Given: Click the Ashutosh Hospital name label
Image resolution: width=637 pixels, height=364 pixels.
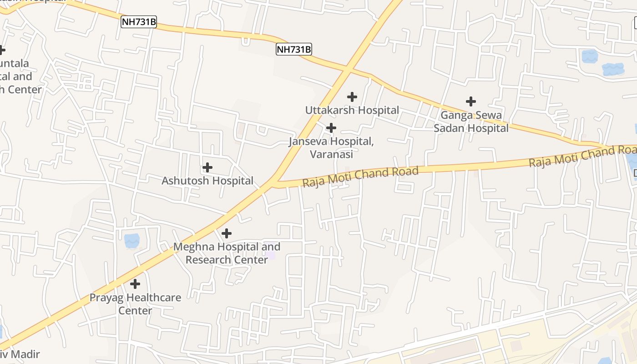Looking at the screenshot, I should (x=207, y=181).
